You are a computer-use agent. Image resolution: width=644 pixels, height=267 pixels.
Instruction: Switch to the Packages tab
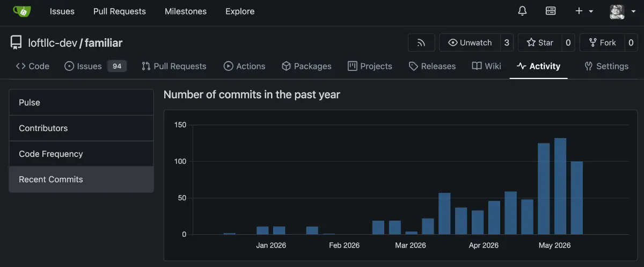click(x=306, y=66)
